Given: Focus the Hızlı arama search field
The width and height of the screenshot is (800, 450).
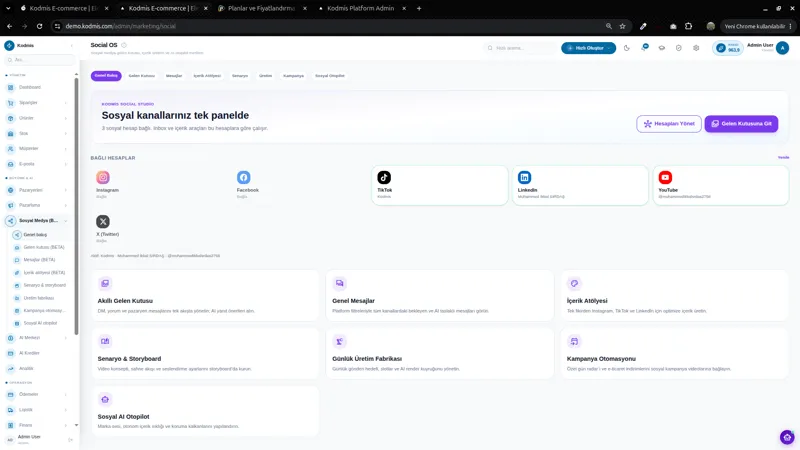Looking at the screenshot, I should (520, 48).
